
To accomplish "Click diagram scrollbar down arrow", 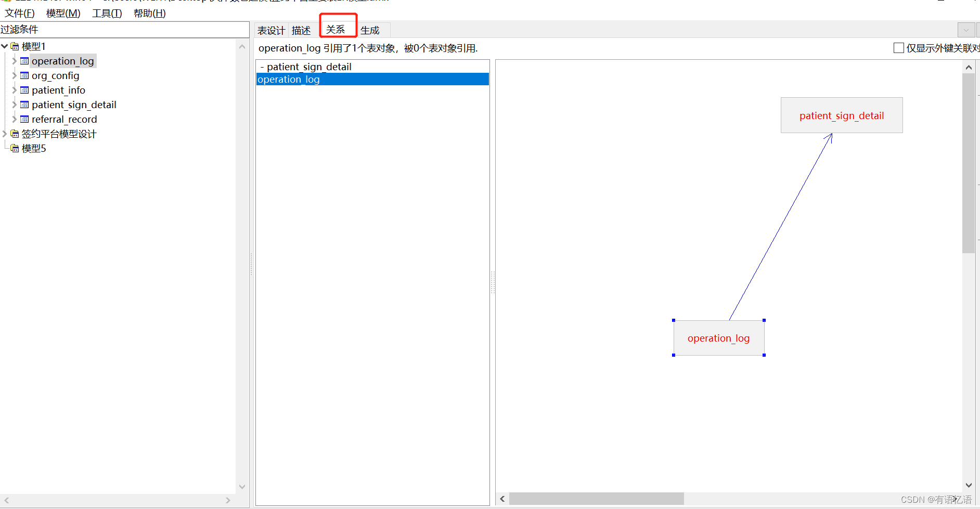I will [969, 485].
